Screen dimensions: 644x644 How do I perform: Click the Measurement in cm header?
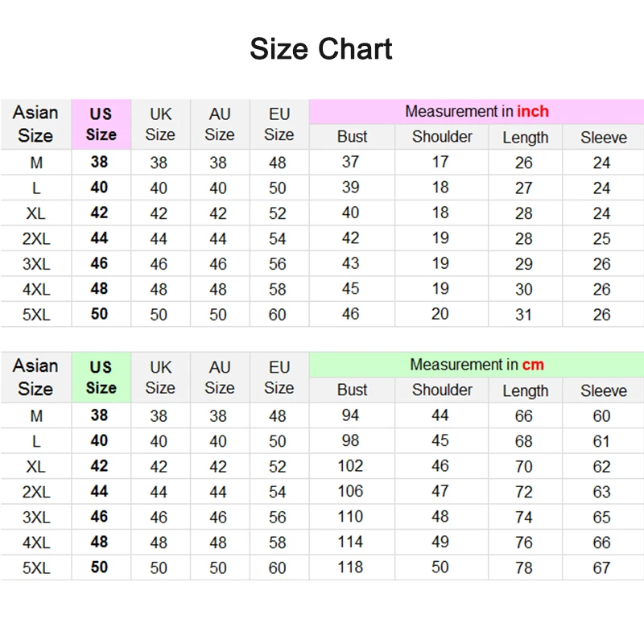pyautogui.click(x=477, y=365)
